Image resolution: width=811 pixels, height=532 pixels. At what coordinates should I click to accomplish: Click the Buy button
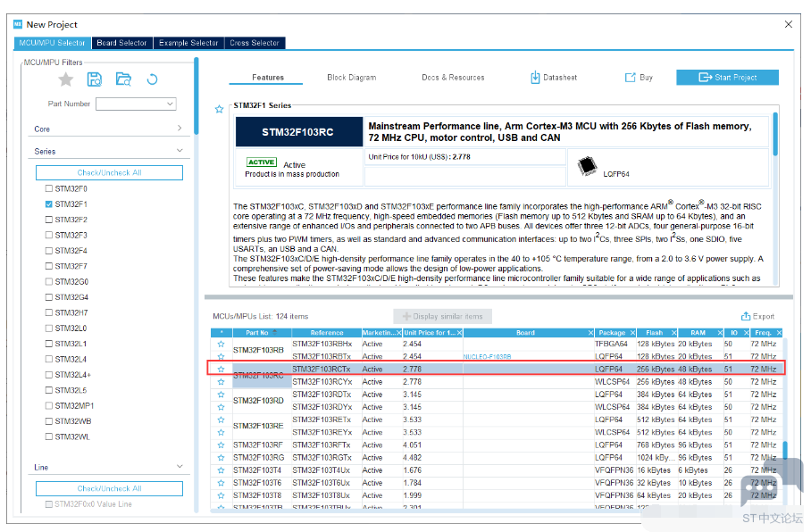click(640, 78)
